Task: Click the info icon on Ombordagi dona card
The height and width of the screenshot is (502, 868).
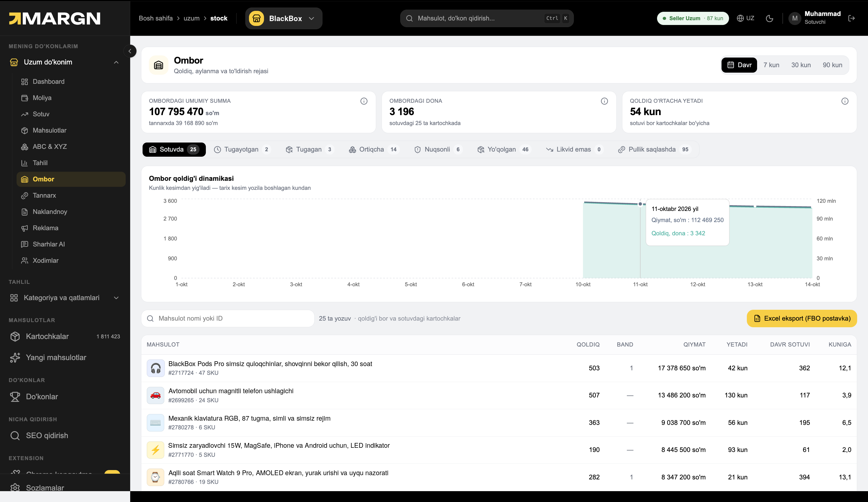Action: pos(604,101)
